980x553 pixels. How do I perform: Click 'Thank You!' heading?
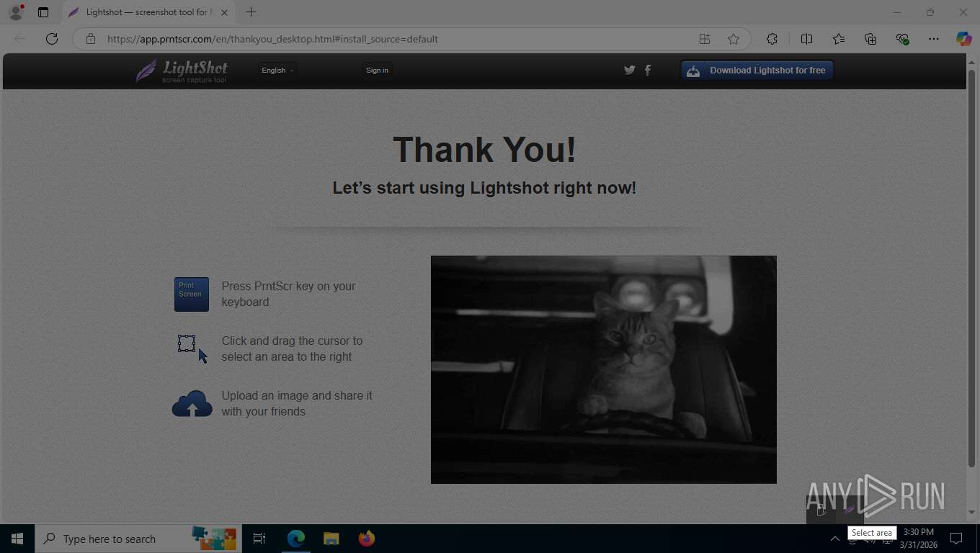484,150
